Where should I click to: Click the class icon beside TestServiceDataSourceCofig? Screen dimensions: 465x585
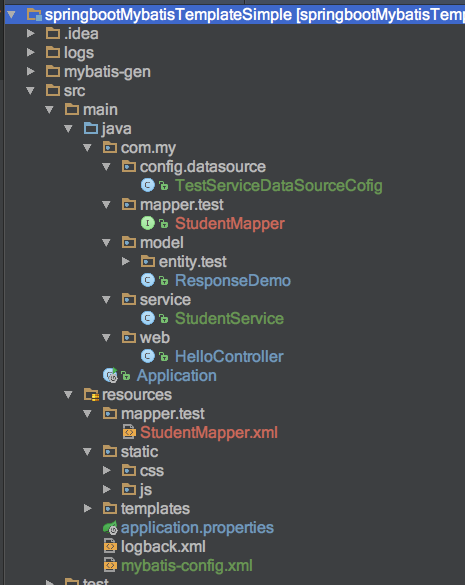click(x=148, y=185)
